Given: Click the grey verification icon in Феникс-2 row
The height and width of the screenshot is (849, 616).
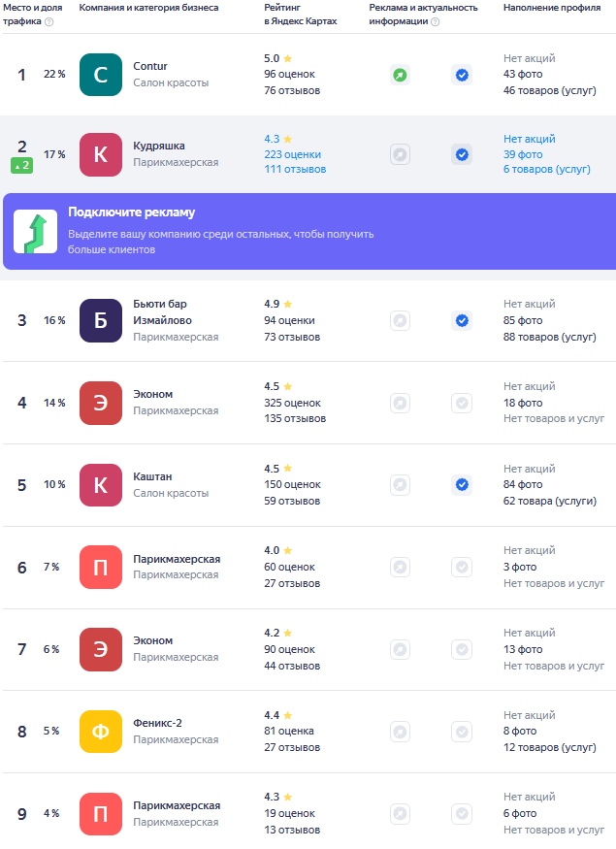Looking at the screenshot, I should [x=462, y=732].
